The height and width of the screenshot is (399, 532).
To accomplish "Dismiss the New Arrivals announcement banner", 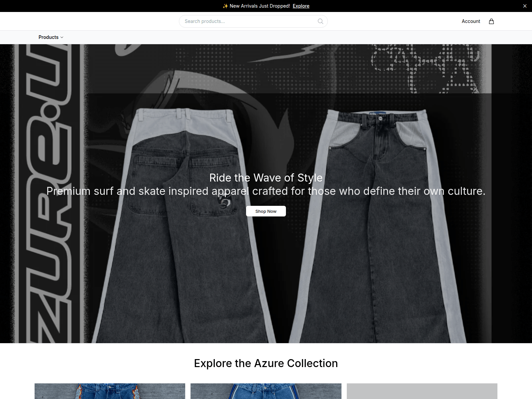I will (x=525, y=6).
